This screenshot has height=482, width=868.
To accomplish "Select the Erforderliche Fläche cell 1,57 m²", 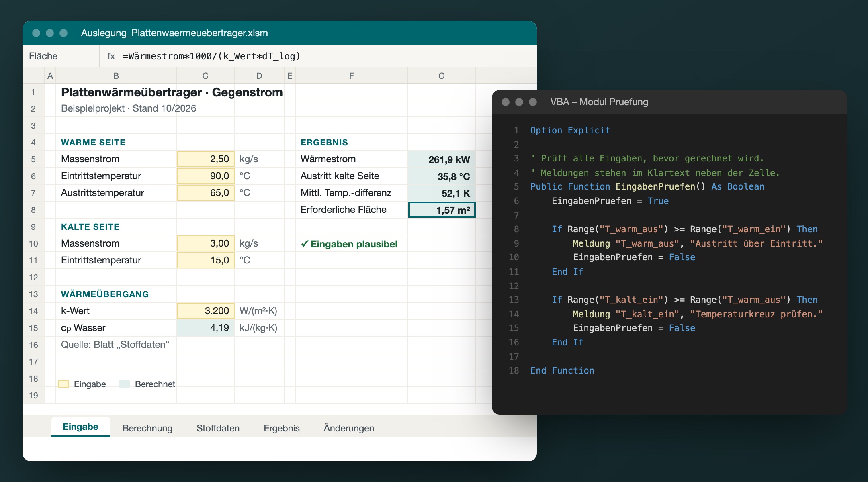I will click(442, 210).
